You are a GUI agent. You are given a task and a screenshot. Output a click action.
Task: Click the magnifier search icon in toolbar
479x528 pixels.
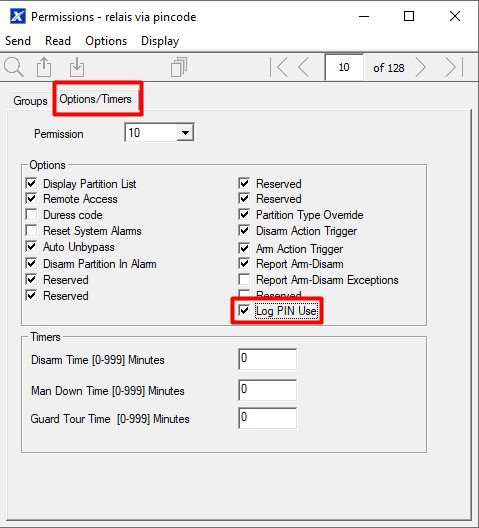[x=14, y=67]
